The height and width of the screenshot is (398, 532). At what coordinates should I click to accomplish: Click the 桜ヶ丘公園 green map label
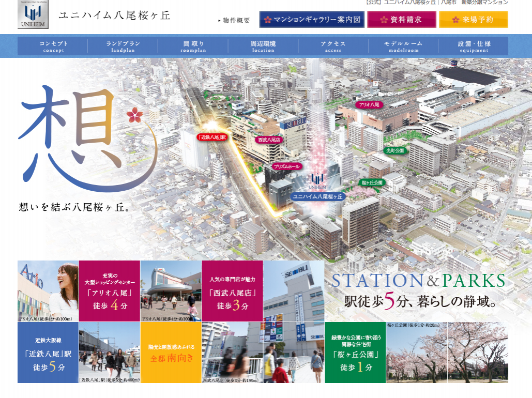pos(372,183)
